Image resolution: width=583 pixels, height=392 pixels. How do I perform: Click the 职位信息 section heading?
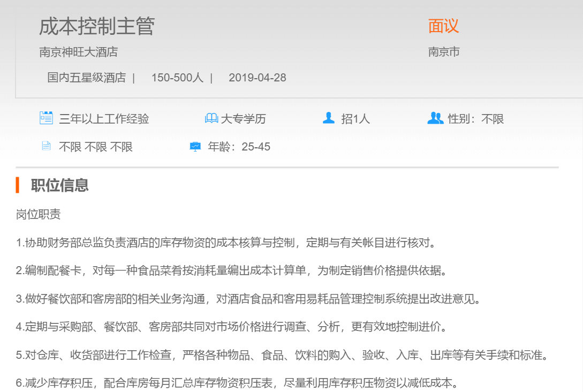[59, 185]
